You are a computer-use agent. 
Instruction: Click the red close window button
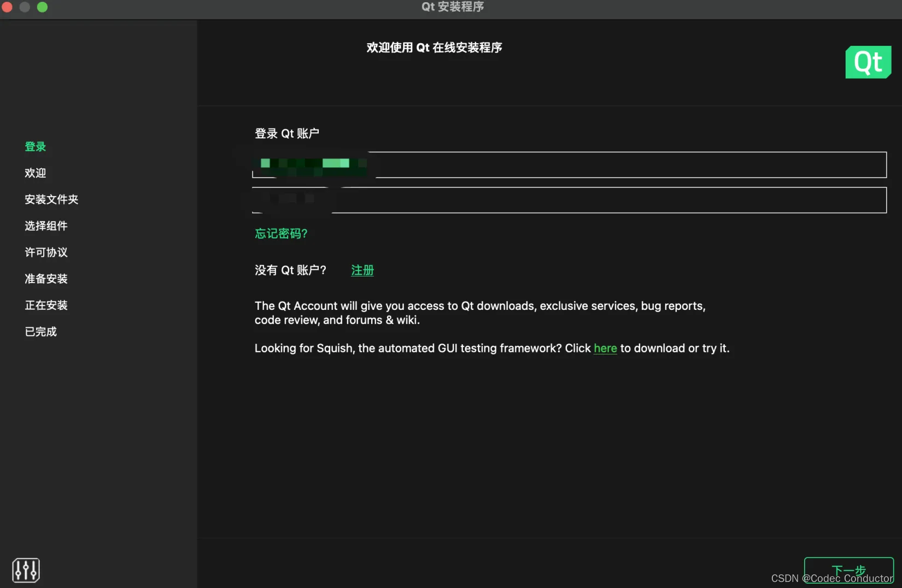coord(7,7)
